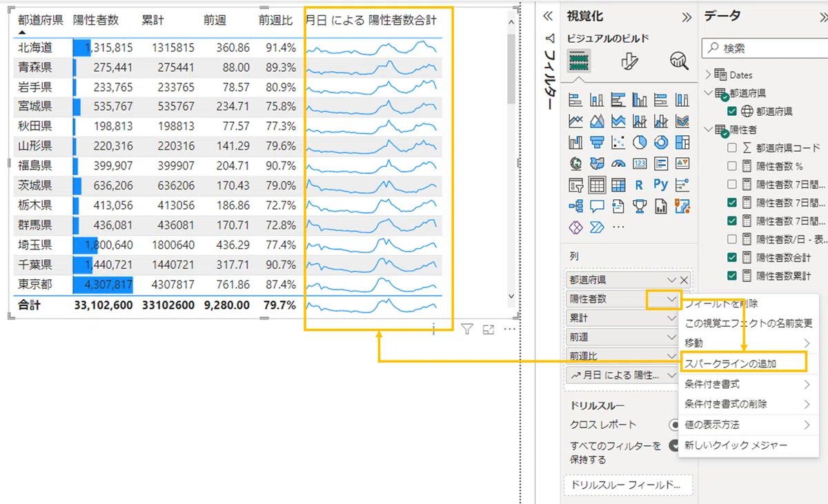Open the Format visual tab icon
This screenshot has height=504, width=828.
[629, 61]
